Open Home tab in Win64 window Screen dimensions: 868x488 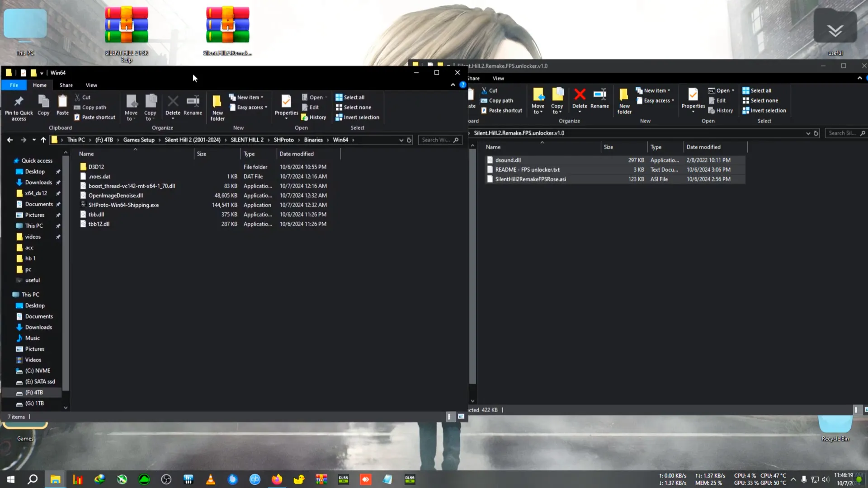[40, 85]
